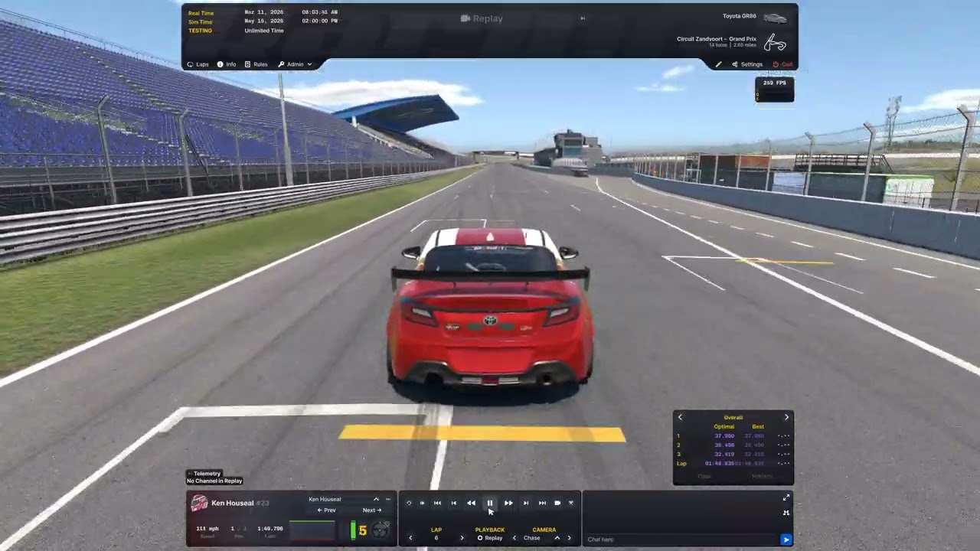Fast-forward the replay
980x551 pixels.
(508, 503)
